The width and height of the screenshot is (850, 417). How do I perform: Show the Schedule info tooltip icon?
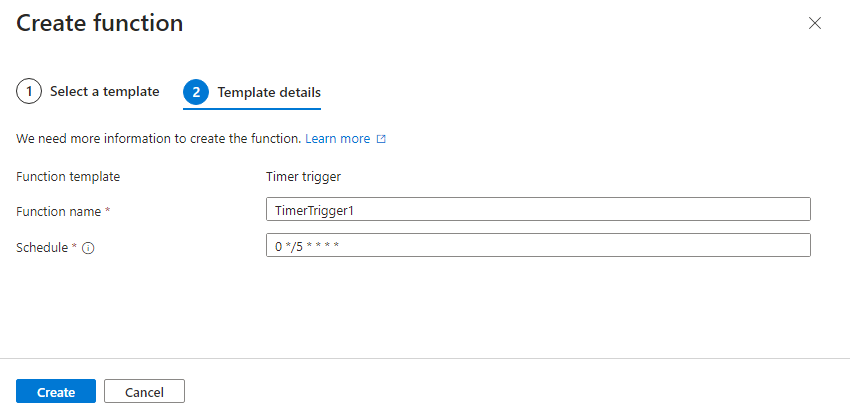coord(88,248)
